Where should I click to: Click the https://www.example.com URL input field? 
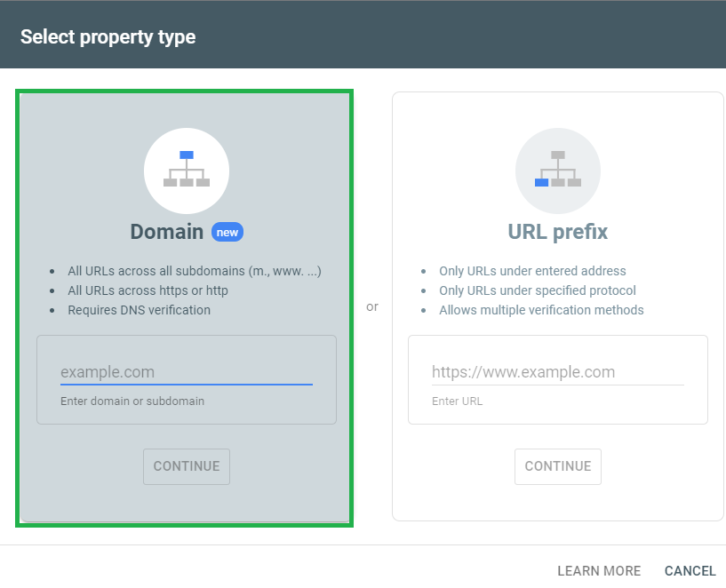[557, 371]
